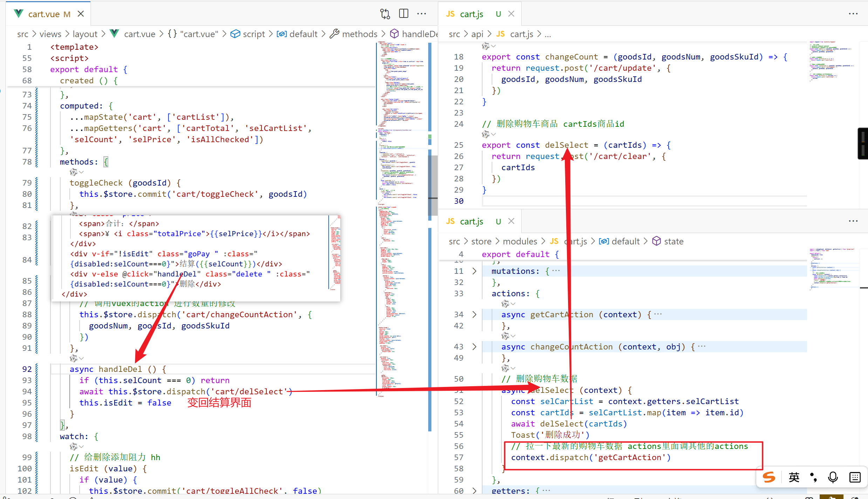Click the Split Editor Right icon

(x=404, y=14)
